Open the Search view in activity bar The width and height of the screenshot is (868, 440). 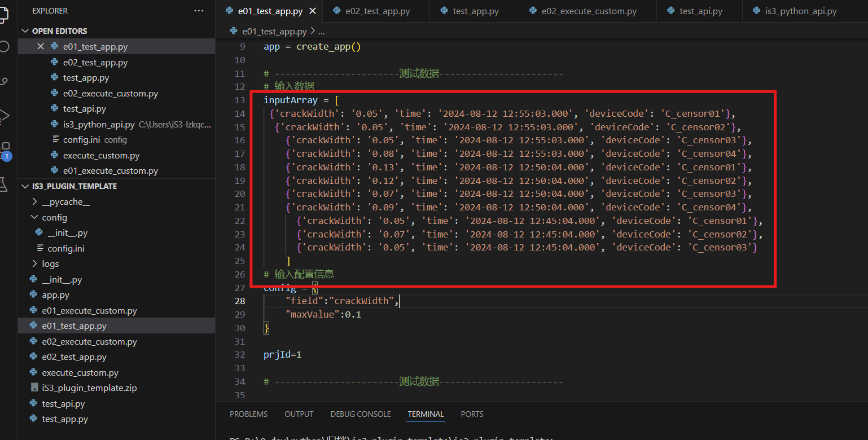pos(3,46)
